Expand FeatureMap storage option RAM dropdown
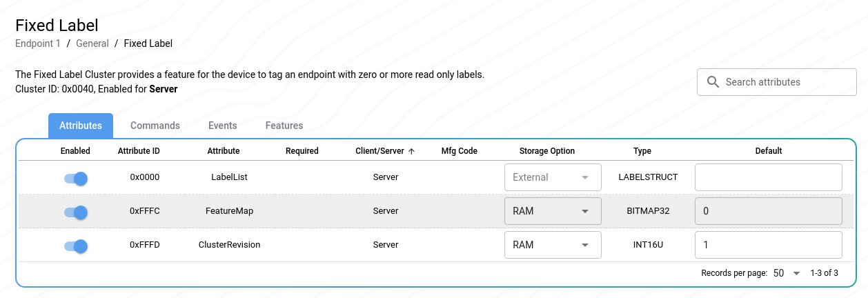Viewport: 868px width, 298px height. [x=553, y=211]
